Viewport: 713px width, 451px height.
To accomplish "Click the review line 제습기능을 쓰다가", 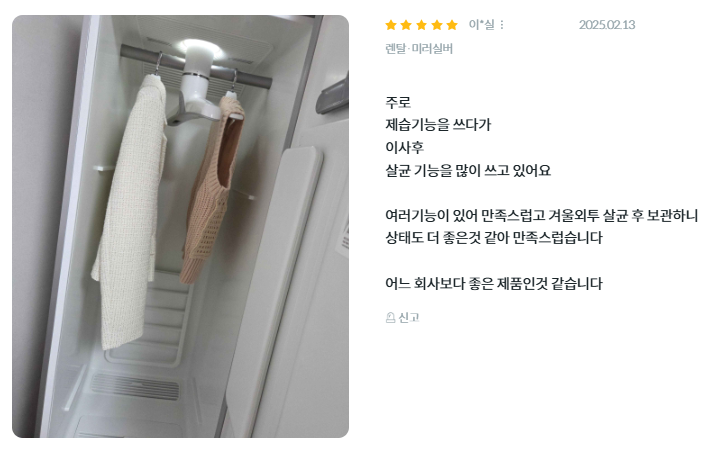I will pyautogui.click(x=438, y=125).
